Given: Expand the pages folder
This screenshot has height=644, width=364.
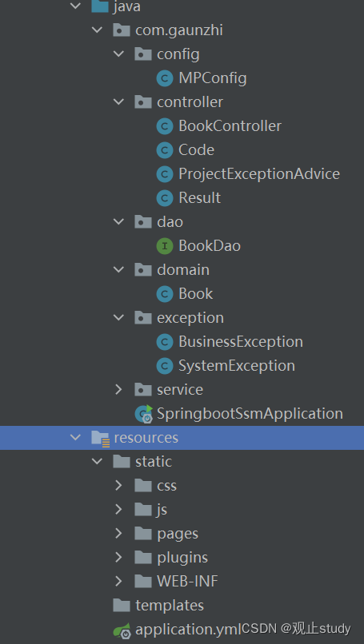Looking at the screenshot, I should [119, 534].
